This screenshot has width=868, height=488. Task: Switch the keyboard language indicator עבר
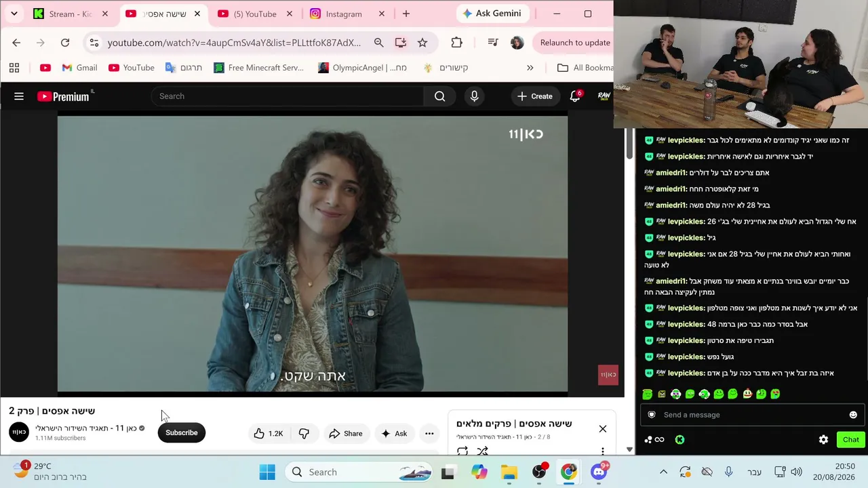coord(754,472)
